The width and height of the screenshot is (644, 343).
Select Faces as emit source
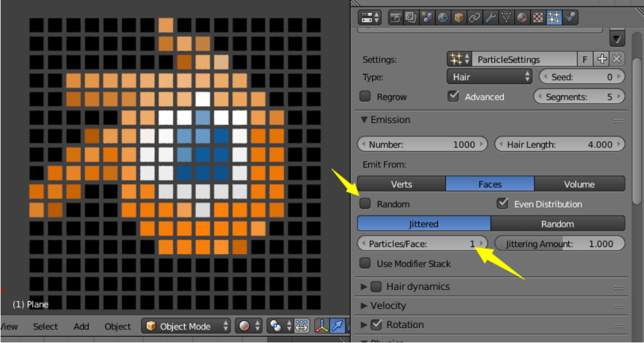click(x=490, y=184)
